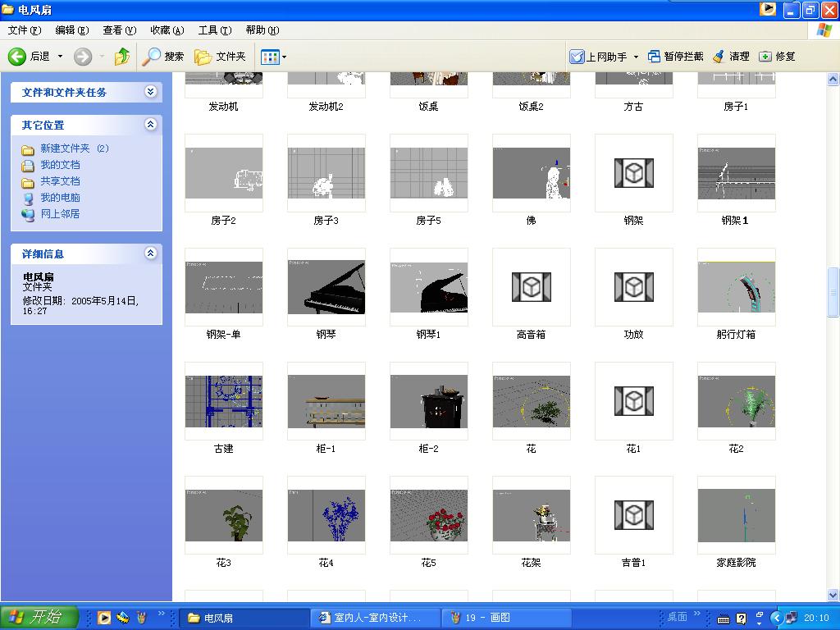Click the scrollbar down arrow
The image size is (840, 630).
[833, 595]
